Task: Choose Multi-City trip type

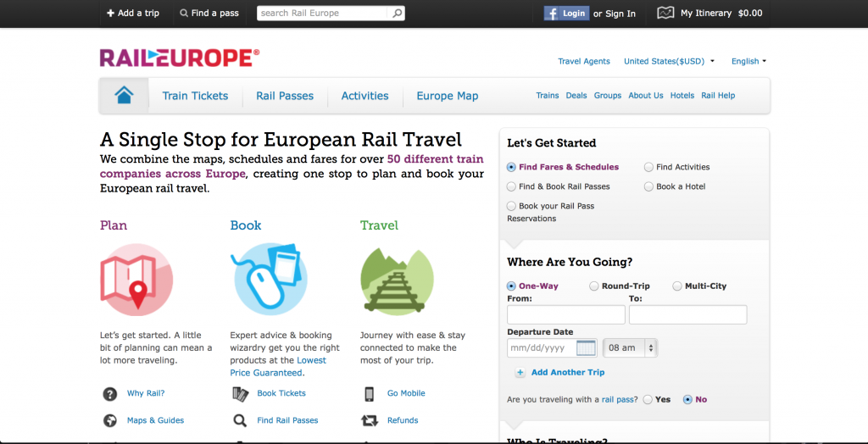Action: [677, 286]
